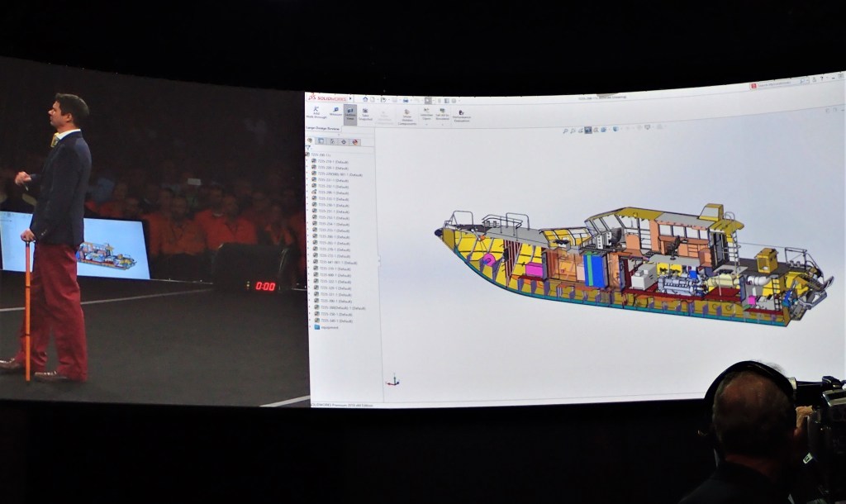
Task: Run Performance Evaluation
Action: point(461,116)
